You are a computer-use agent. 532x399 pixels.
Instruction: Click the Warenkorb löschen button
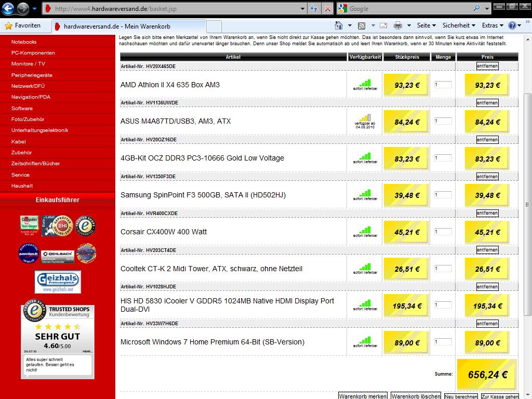pyautogui.click(x=416, y=396)
